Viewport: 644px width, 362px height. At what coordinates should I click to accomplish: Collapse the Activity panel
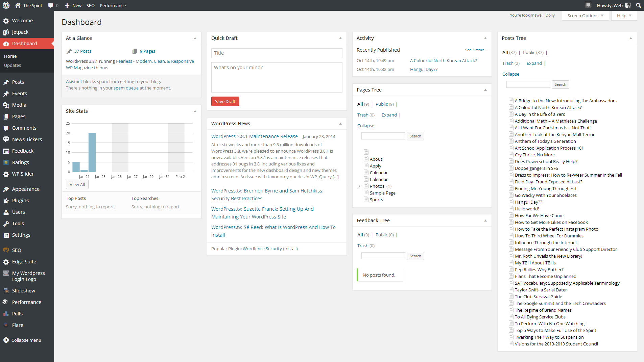coord(485,38)
